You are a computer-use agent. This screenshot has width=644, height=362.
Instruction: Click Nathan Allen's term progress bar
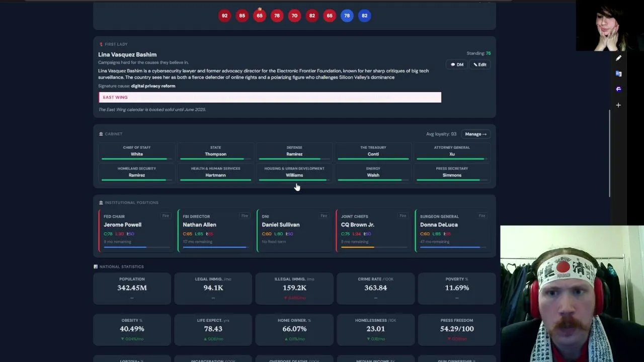click(x=216, y=247)
